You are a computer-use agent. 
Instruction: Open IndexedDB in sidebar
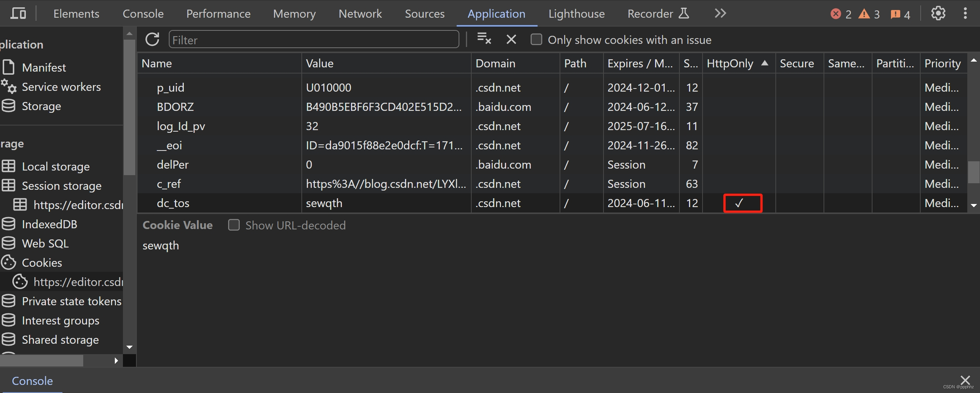[49, 224]
